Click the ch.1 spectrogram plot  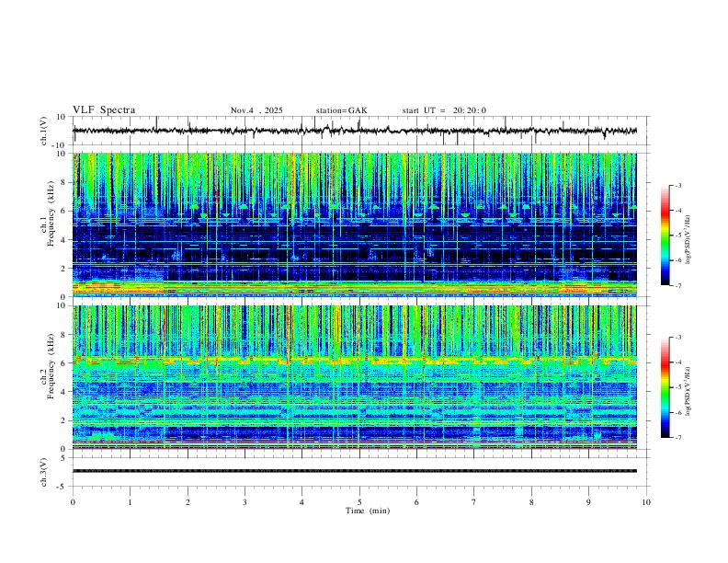(355, 224)
